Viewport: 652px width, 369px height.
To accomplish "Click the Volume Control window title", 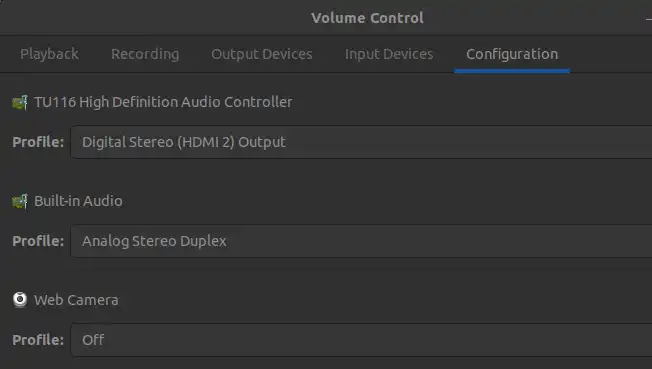I will (x=368, y=18).
